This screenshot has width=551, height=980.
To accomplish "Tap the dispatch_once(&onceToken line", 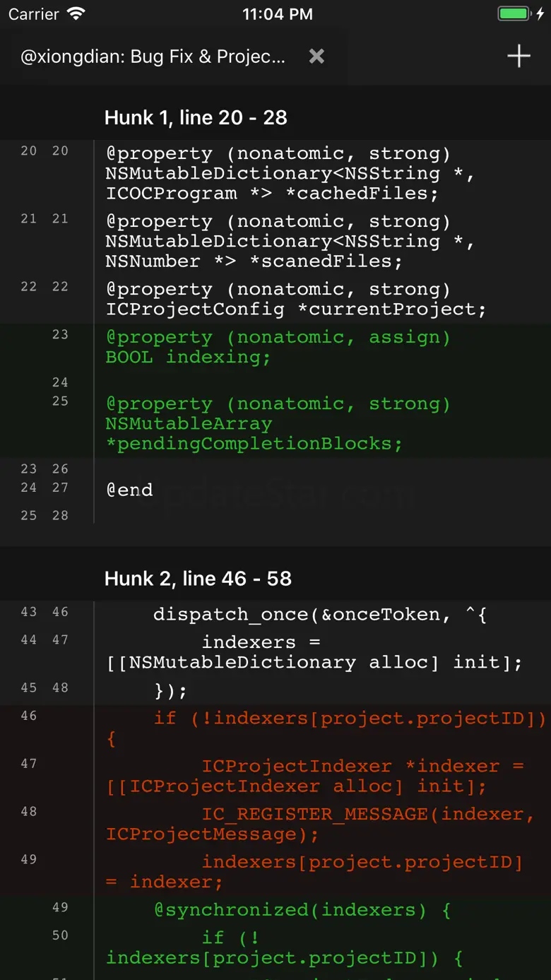I will [319, 615].
